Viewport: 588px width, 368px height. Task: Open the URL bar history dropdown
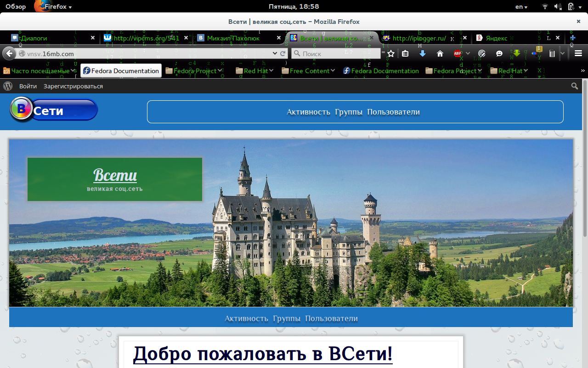tap(275, 54)
